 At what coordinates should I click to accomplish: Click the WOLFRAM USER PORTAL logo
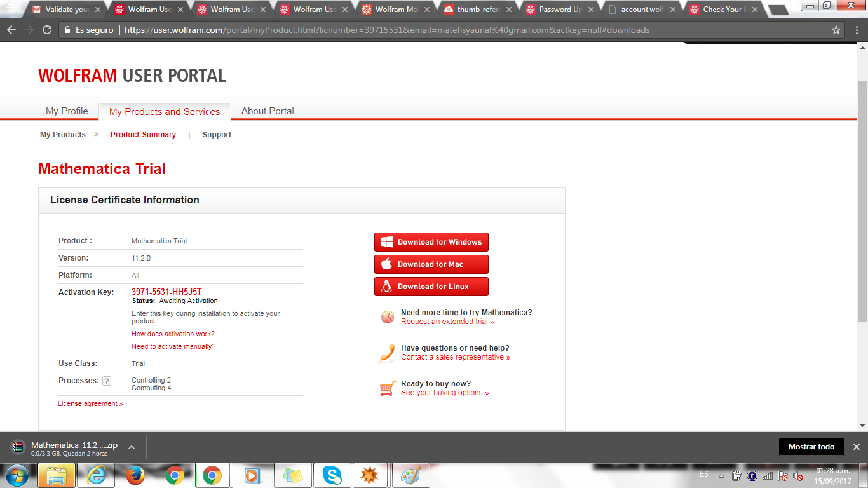pos(132,76)
